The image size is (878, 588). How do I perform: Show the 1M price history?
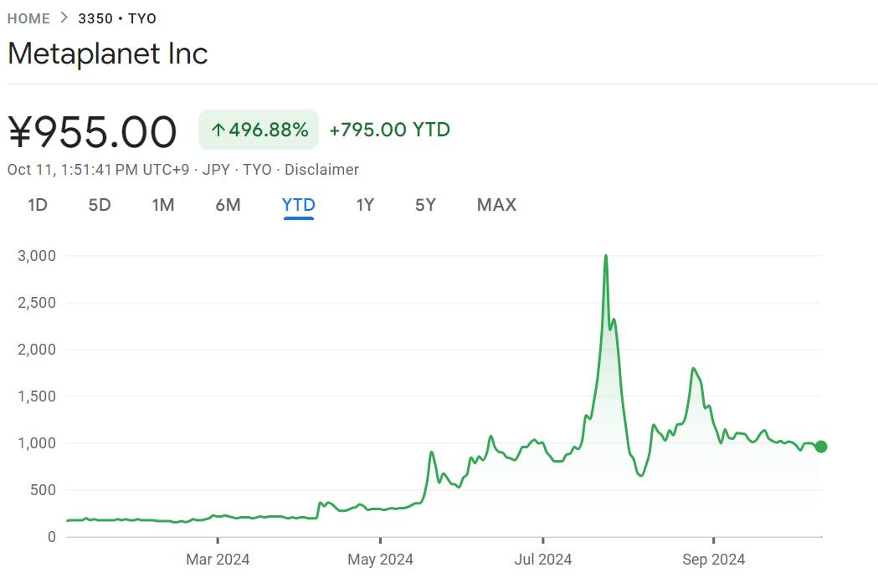click(163, 205)
